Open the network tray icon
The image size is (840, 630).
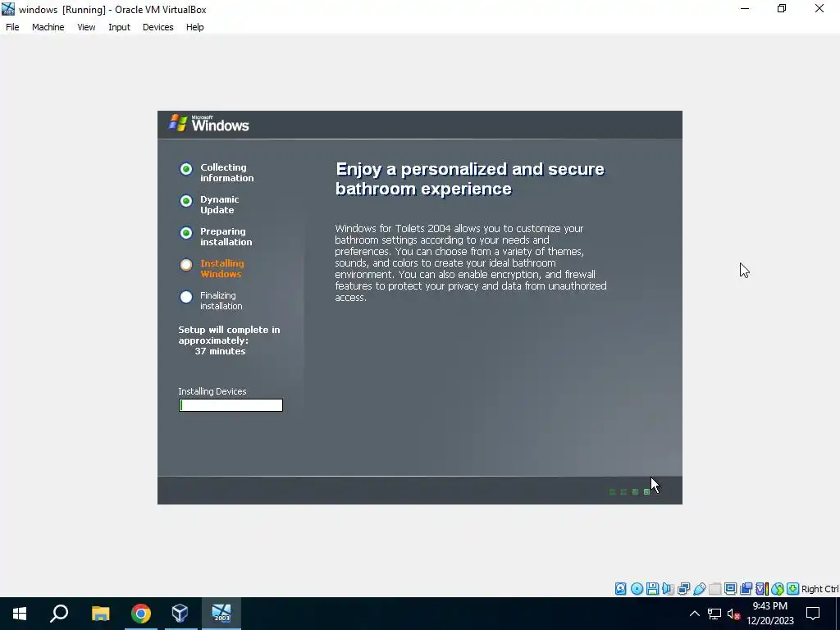[x=714, y=614]
